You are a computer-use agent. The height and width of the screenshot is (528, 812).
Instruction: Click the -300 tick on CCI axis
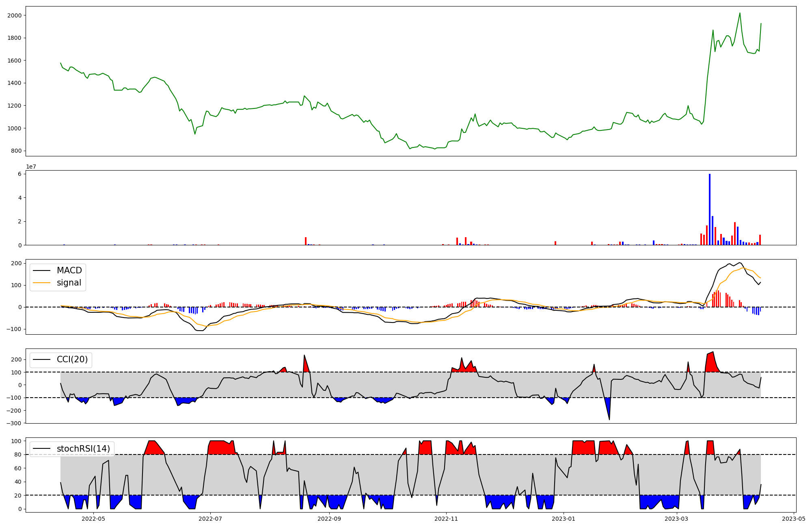[15, 423]
